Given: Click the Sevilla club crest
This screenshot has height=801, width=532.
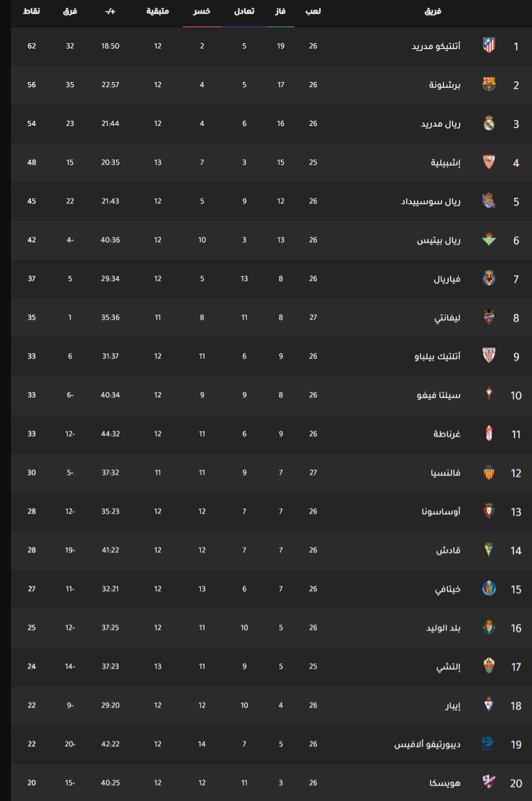Looking at the screenshot, I should point(489,162).
